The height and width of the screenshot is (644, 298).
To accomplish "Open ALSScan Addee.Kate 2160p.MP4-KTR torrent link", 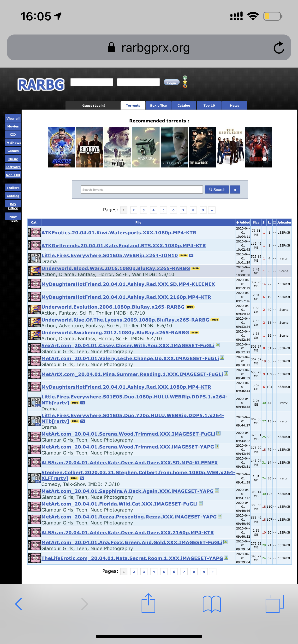I will pyautogui.click(x=128, y=532).
